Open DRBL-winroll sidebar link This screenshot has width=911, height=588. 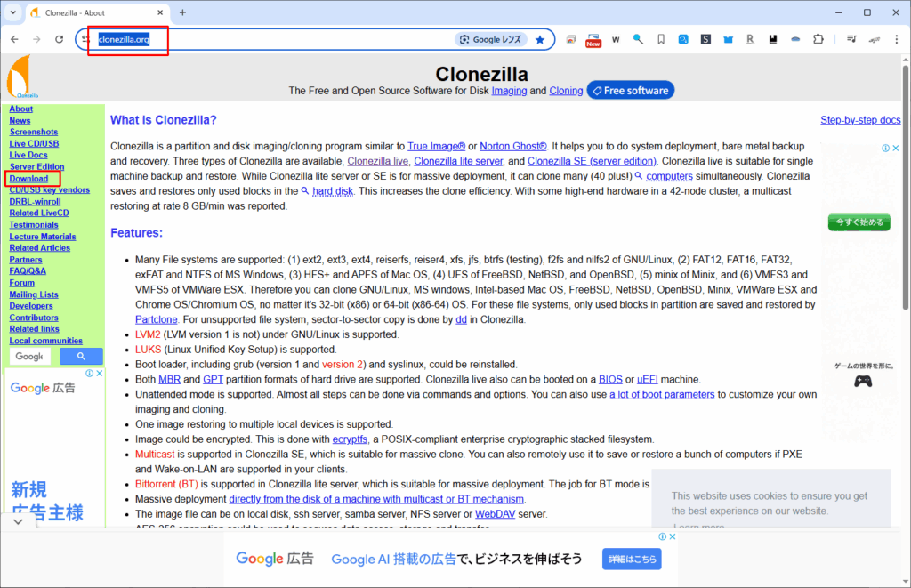(35, 202)
